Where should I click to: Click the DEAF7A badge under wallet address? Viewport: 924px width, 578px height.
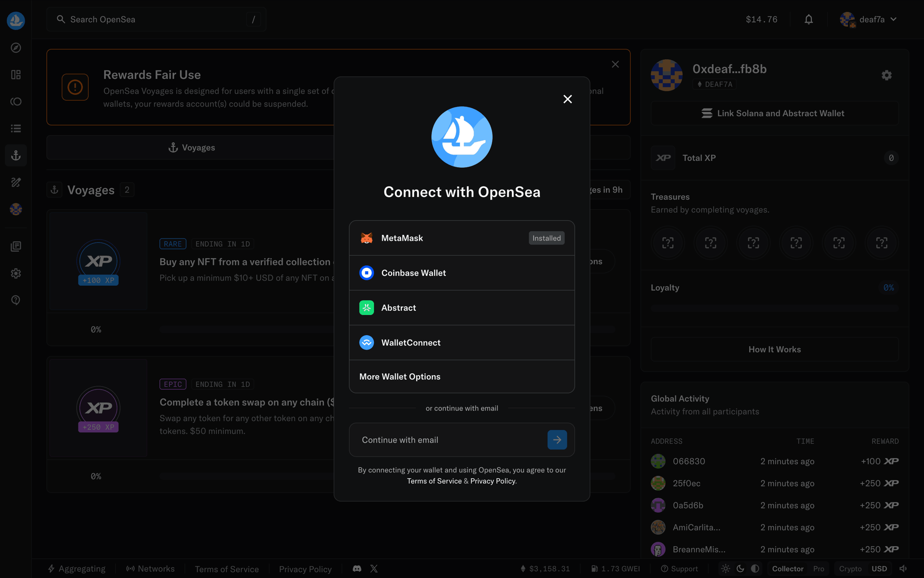(715, 84)
